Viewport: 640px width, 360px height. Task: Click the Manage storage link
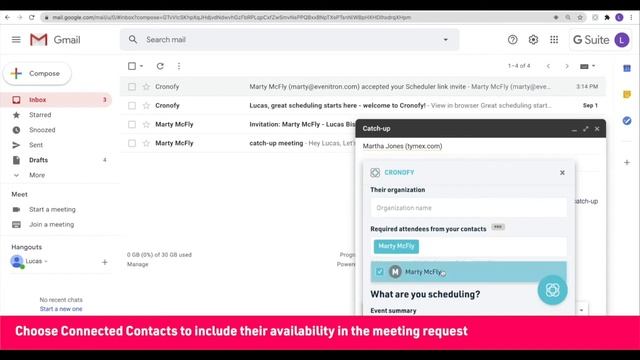click(x=137, y=264)
